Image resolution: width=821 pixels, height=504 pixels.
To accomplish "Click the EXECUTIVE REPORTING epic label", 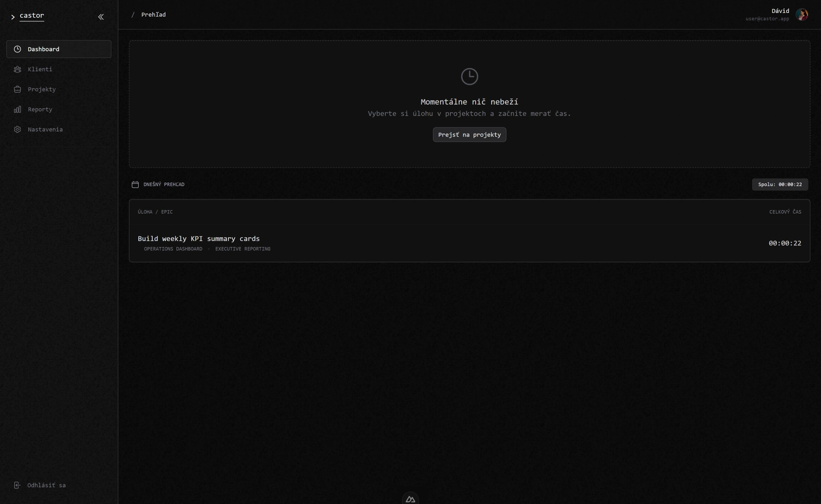I will (243, 249).
